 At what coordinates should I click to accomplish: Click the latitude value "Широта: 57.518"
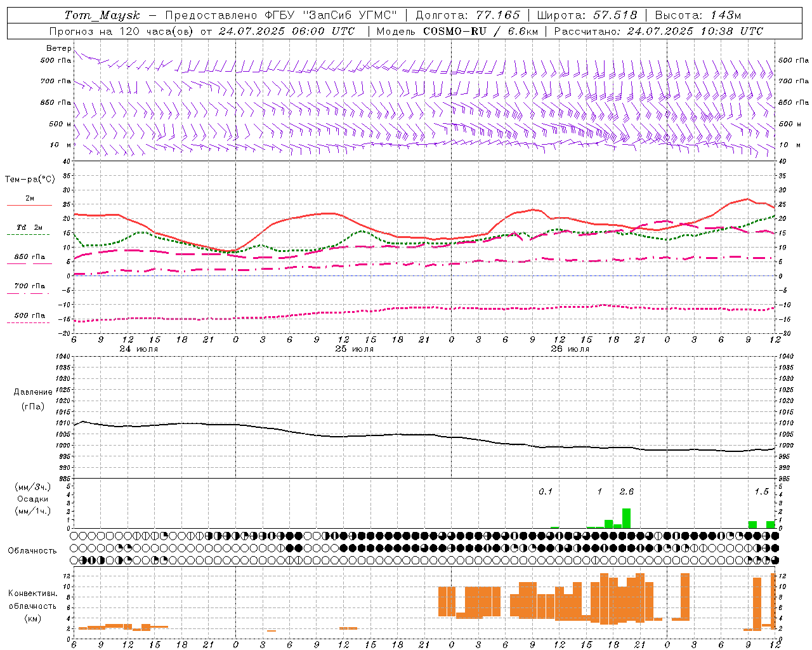pos(587,15)
